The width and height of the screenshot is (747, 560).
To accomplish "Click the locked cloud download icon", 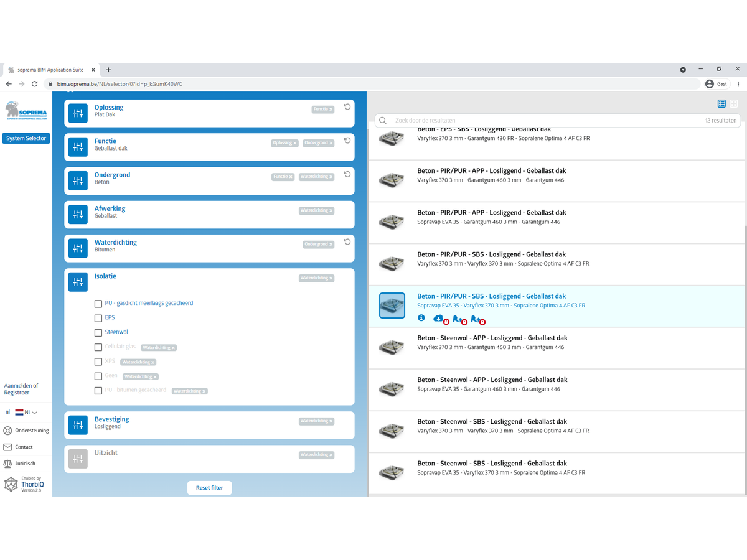I will (438, 319).
